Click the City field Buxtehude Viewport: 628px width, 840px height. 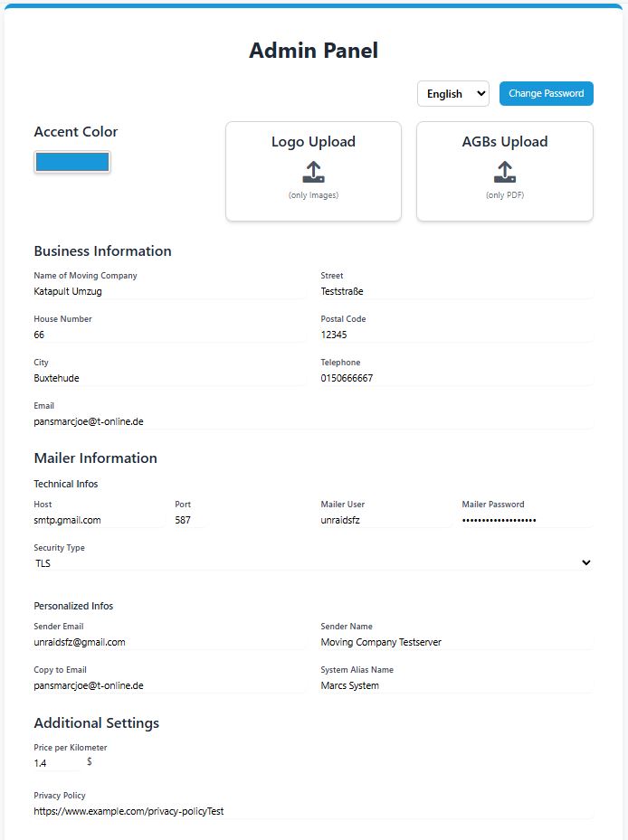point(169,378)
